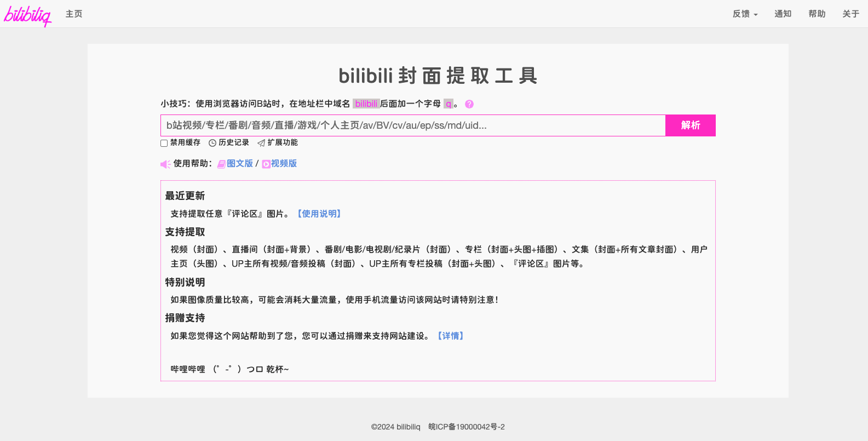Select 关于 in the top navigation
The width and height of the screenshot is (868, 441).
(850, 14)
